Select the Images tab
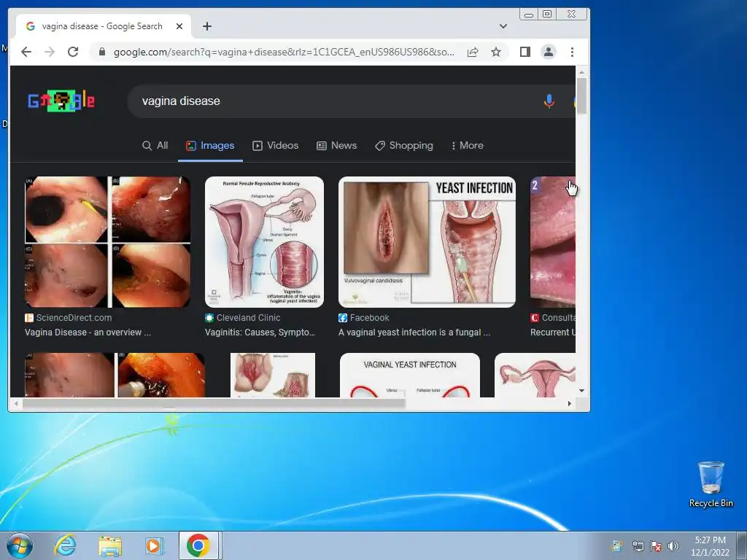Viewport: 747px width, 560px height. [210, 146]
